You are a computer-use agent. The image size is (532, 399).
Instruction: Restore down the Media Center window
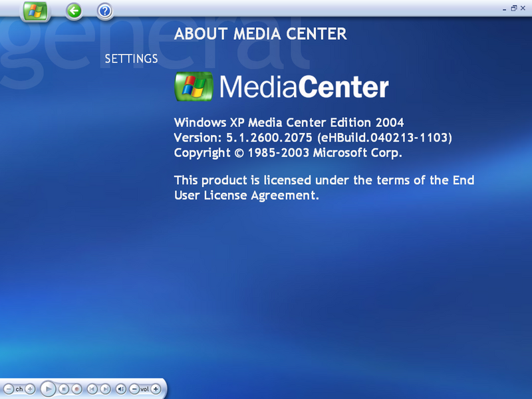click(513, 8)
